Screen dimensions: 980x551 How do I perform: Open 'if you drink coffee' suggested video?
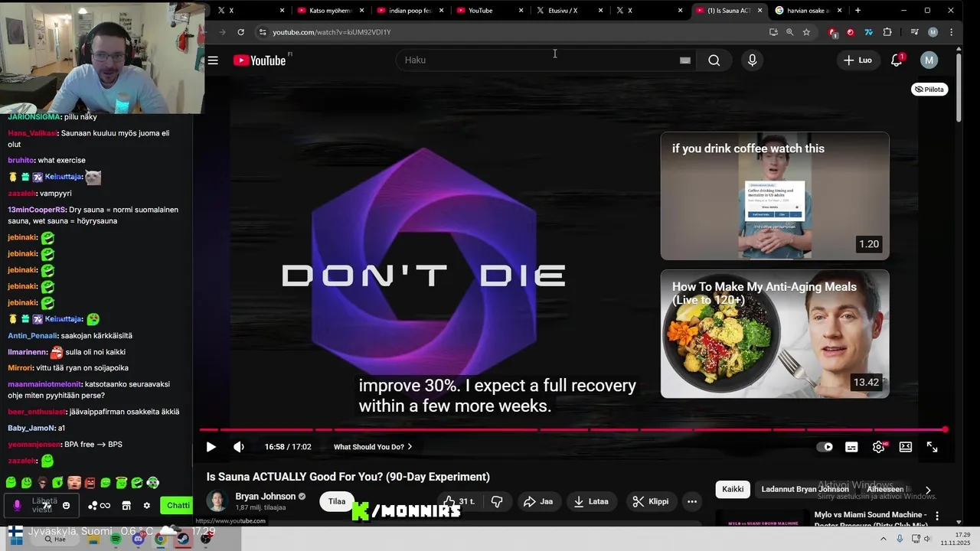pyautogui.click(x=775, y=196)
